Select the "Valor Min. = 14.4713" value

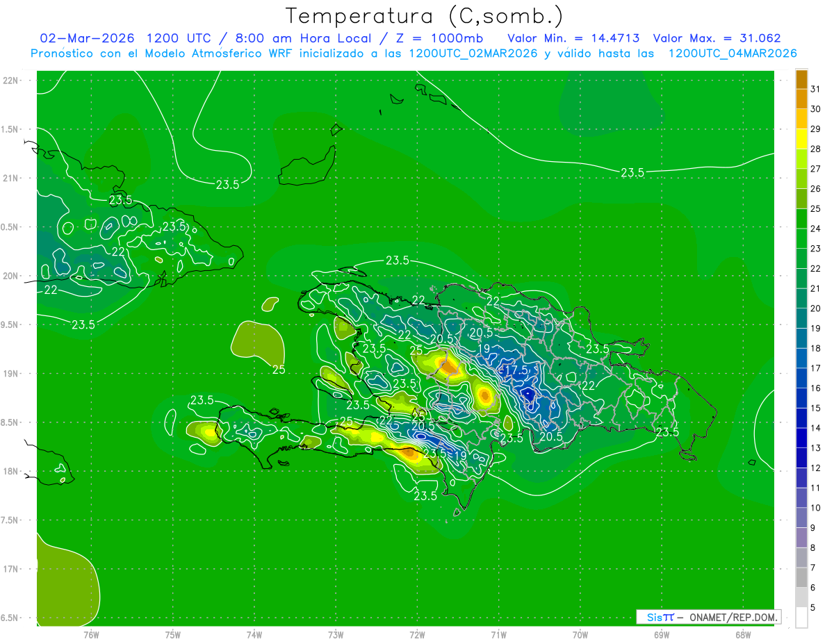573,38
